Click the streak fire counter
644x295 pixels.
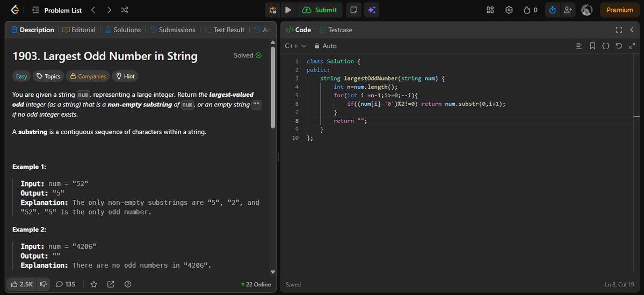(x=530, y=10)
